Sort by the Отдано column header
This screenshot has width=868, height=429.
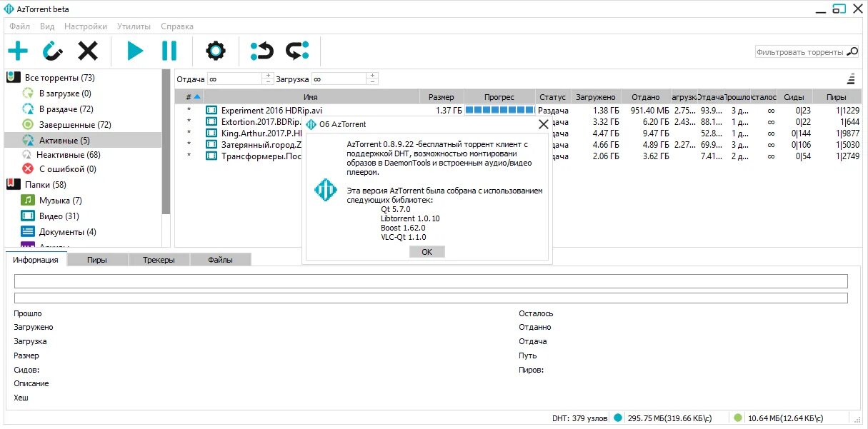click(646, 97)
